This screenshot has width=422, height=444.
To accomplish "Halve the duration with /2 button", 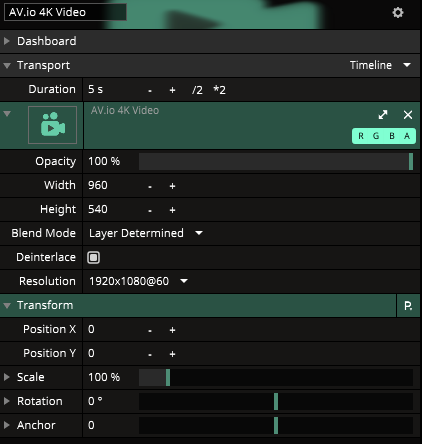I will [x=197, y=90].
